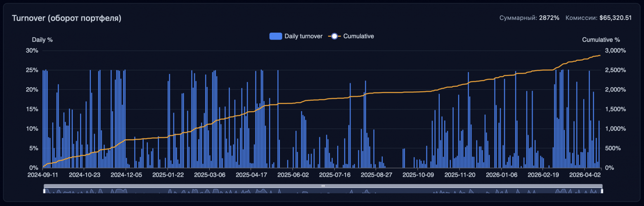
Task: Click the 2,000% cumulative axis label
Action: (616, 90)
